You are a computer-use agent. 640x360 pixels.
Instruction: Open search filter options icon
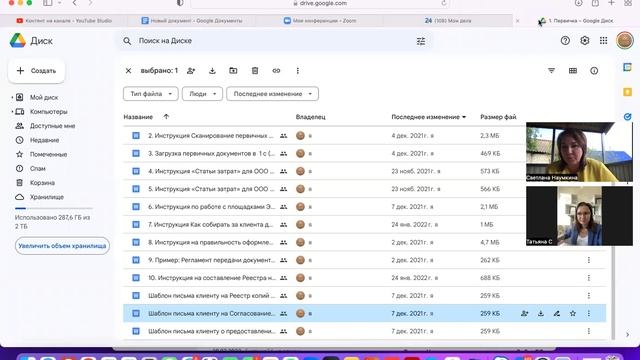coord(421,41)
